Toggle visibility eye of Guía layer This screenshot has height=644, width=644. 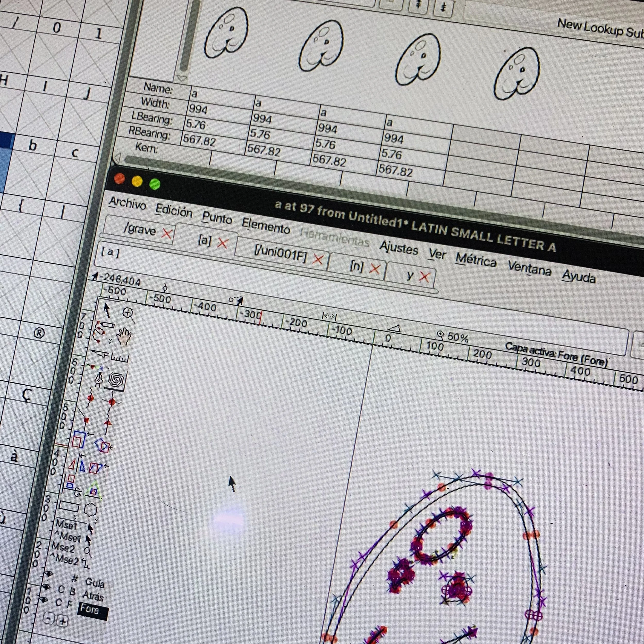coord(49,574)
